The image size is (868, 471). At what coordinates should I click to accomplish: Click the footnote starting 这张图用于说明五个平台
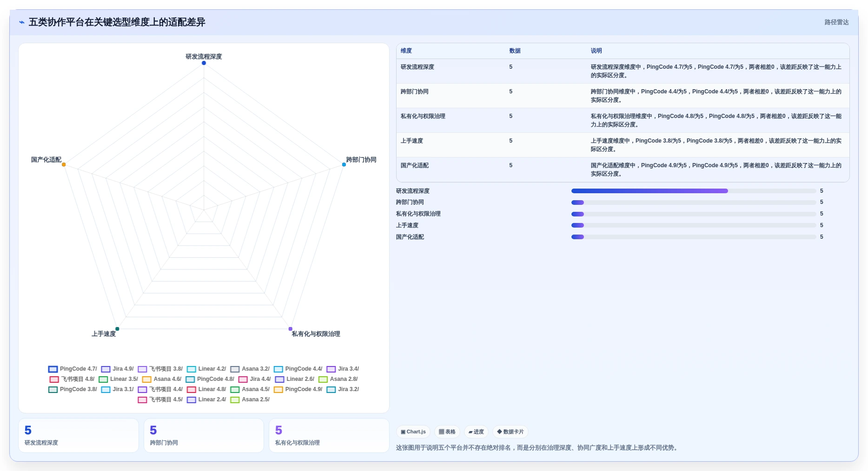tap(538, 448)
